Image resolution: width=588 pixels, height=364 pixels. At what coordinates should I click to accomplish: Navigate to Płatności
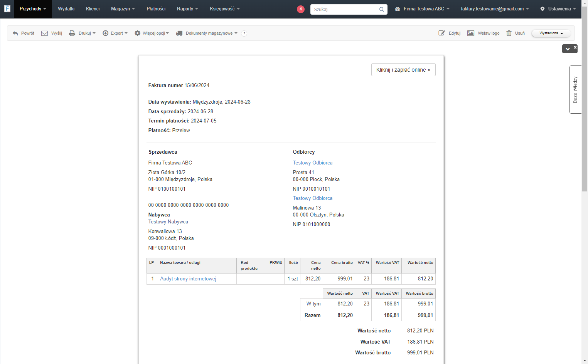(156, 9)
